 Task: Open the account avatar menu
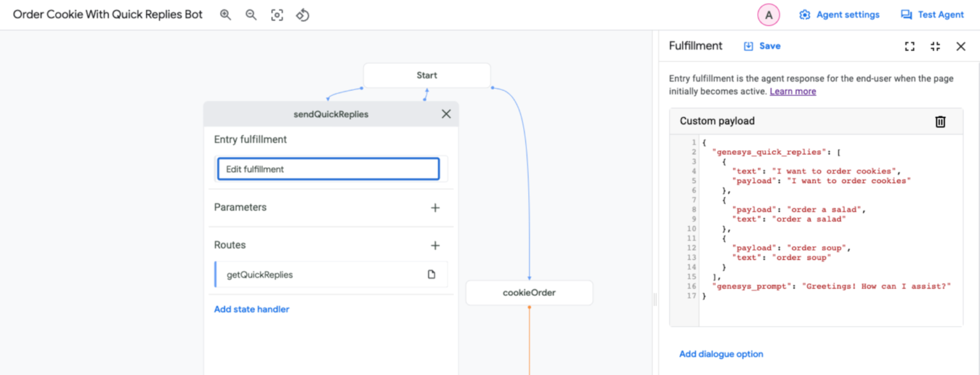point(768,14)
